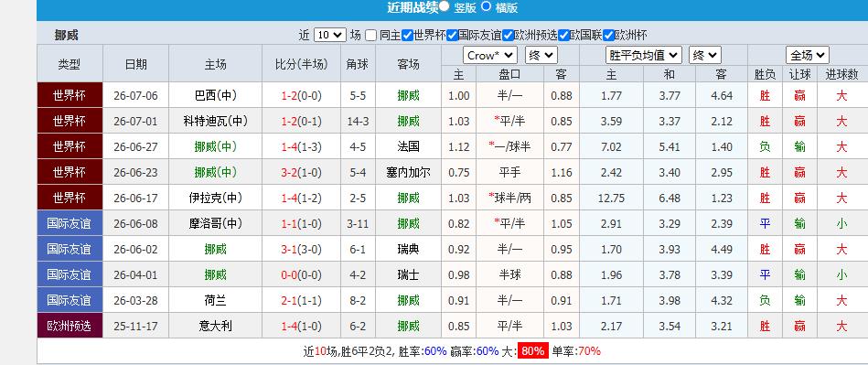Click score 3-2(1-0) of the Senegal match
The width and height of the screenshot is (868, 365).
[301, 172]
